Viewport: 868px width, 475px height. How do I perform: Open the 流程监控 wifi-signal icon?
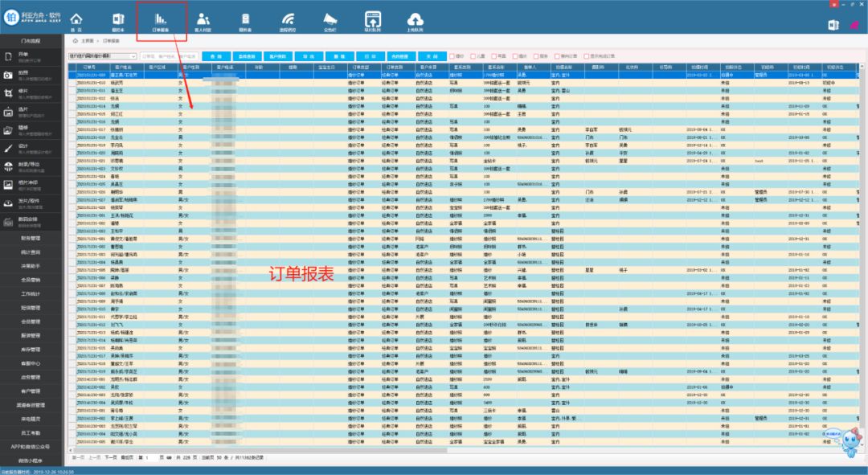pyautogui.click(x=287, y=20)
